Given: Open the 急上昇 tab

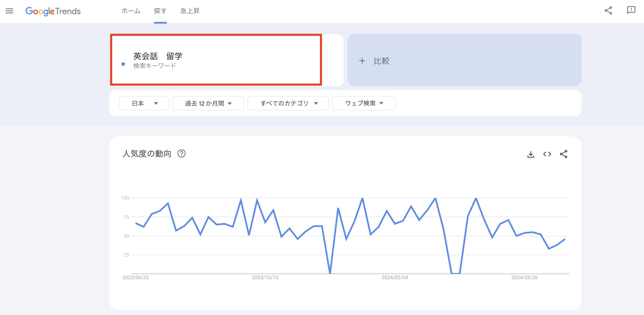Looking at the screenshot, I should tap(190, 11).
